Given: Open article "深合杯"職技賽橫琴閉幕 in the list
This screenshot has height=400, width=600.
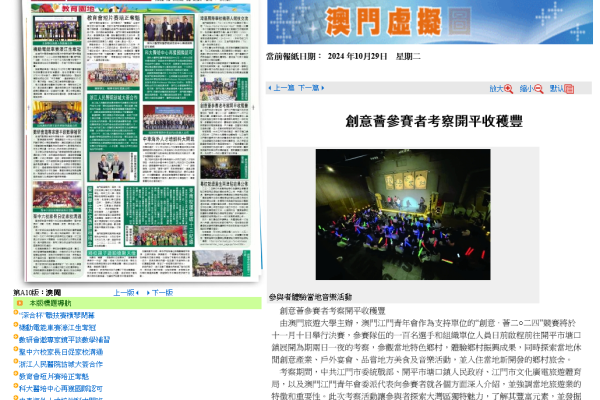Looking at the screenshot, I should tap(57, 316).
